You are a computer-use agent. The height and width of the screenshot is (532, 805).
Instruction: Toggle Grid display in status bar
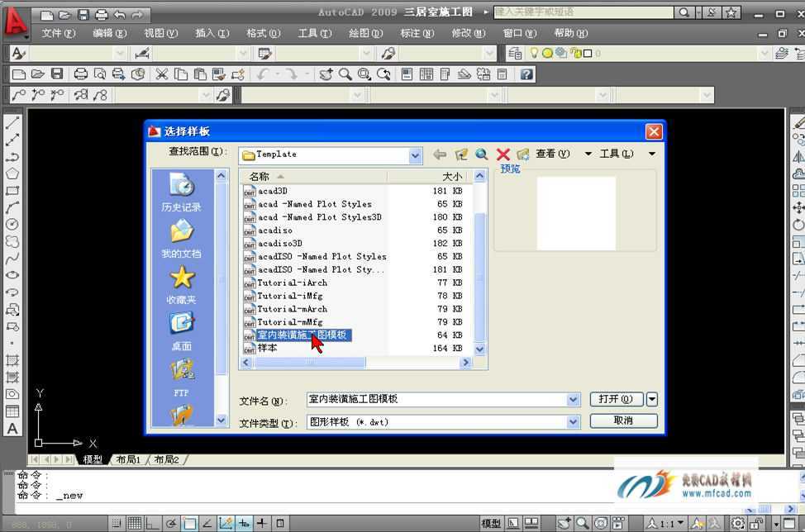click(x=135, y=523)
